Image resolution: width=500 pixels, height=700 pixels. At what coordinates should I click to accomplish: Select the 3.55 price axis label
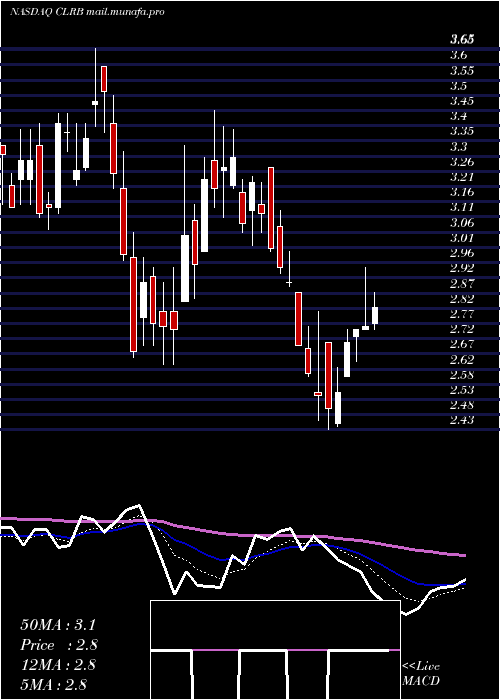click(462, 71)
